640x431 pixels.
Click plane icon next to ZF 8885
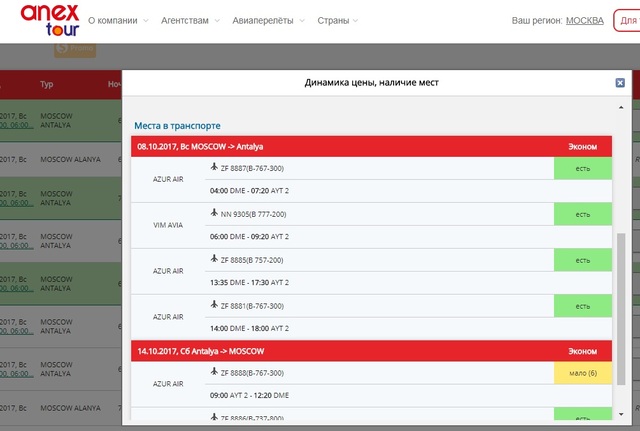(214, 259)
